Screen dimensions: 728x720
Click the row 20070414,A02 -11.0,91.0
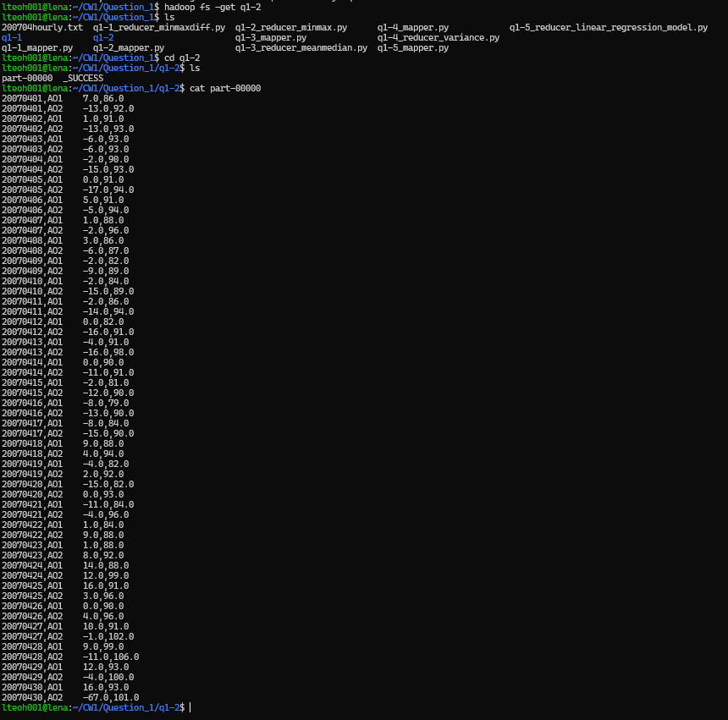pos(68,372)
